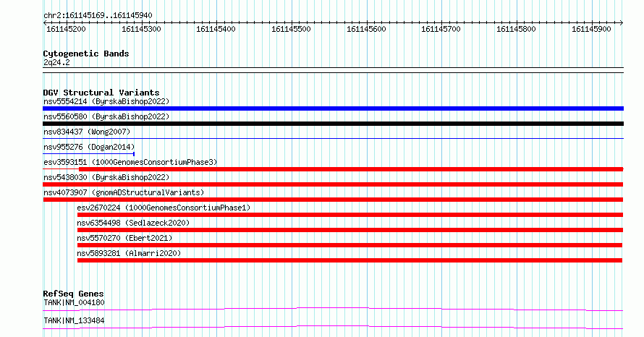
Task: Click the ruler tick labeled 161145800
Action: [516, 29]
